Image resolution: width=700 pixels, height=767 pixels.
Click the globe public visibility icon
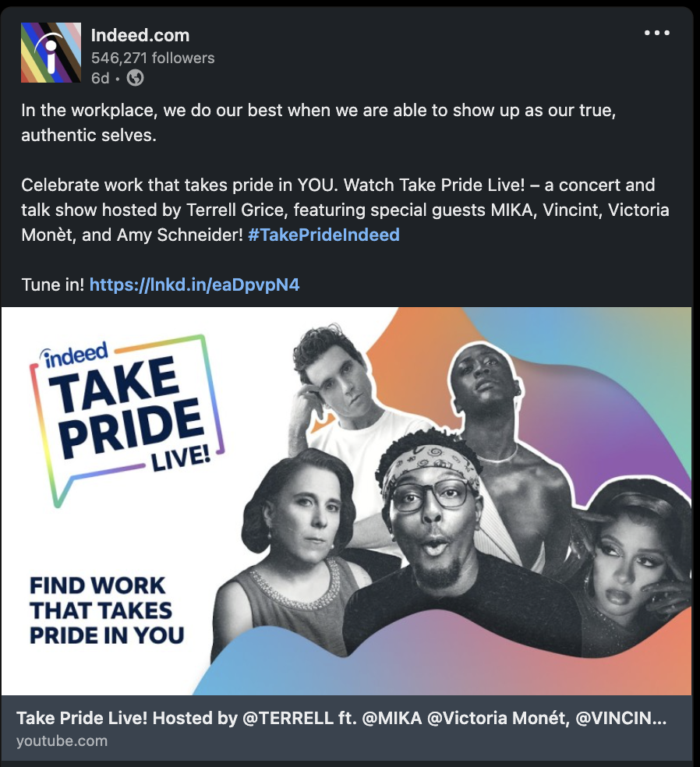[x=135, y=78]
